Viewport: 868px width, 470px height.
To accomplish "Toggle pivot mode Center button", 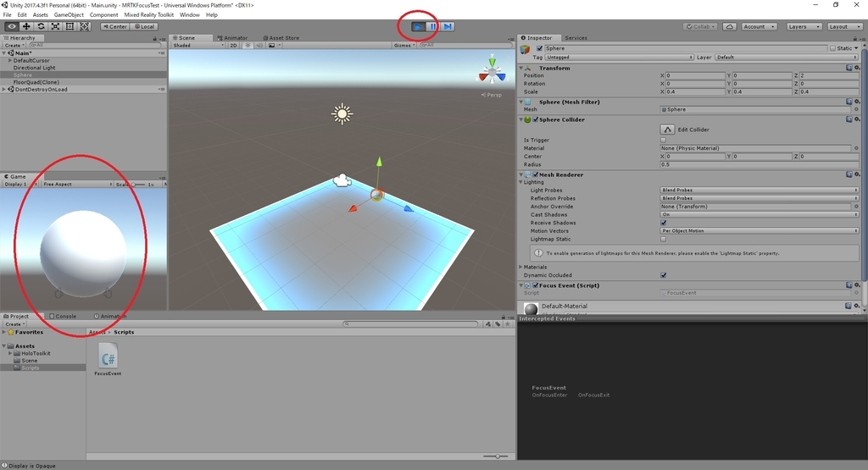I will (114, 26).
